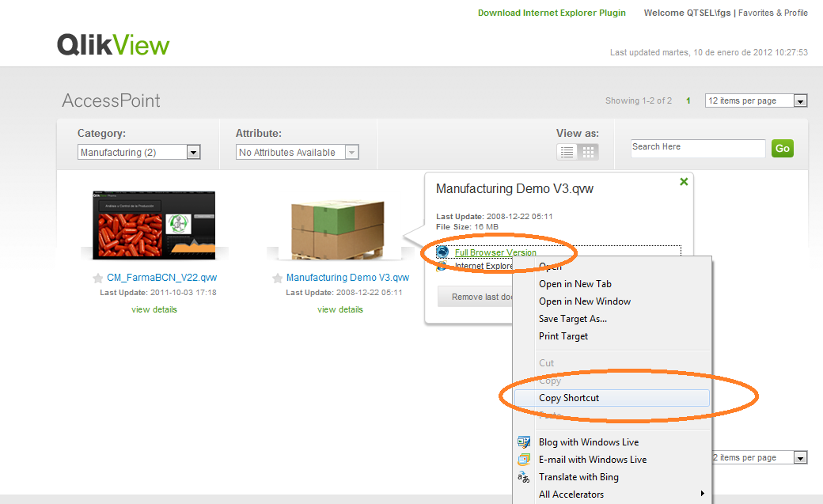Click the green Go search button
This screenshot has width=823, height=504.
pyautogui.click(x=783, y=149)
